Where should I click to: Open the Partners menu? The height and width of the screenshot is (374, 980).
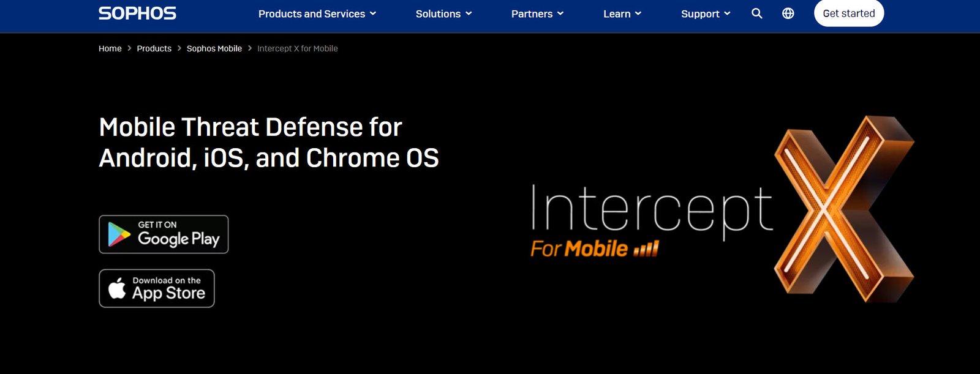point(538,13)
